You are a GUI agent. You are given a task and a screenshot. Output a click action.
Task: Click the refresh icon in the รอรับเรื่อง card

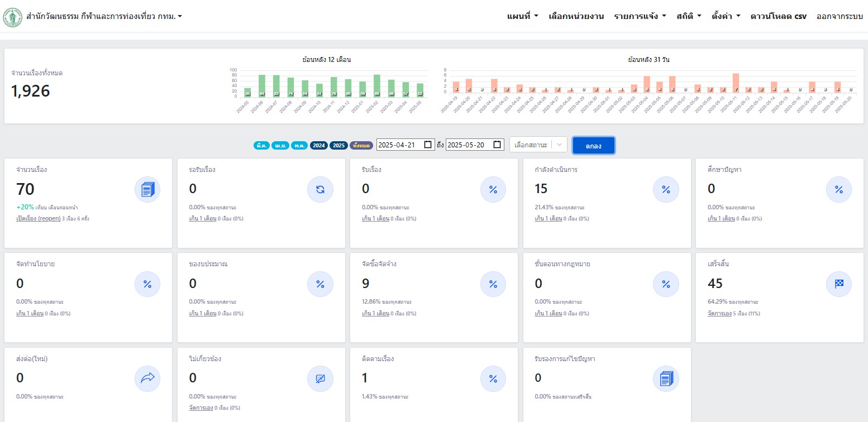click(320, 189)
